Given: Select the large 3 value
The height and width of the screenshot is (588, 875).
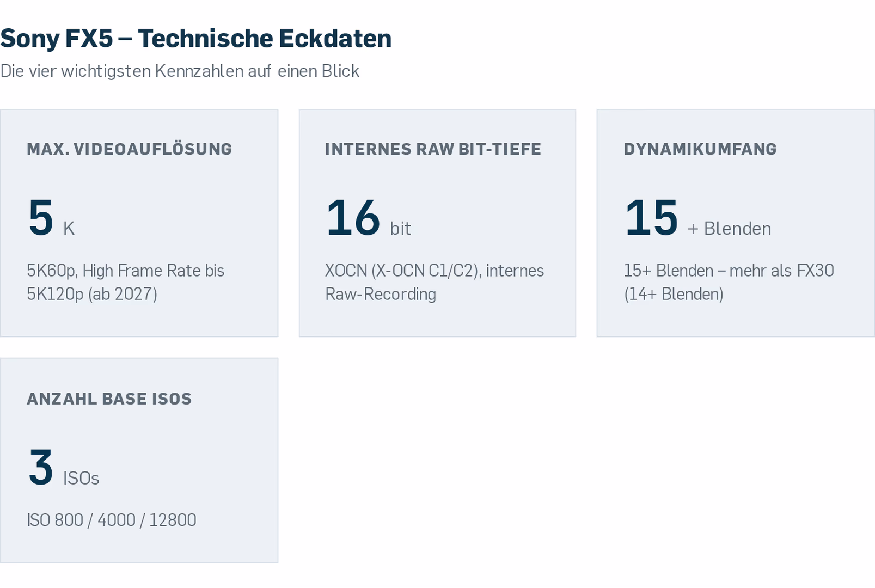Looking at the screenshot, I should 41,467.
